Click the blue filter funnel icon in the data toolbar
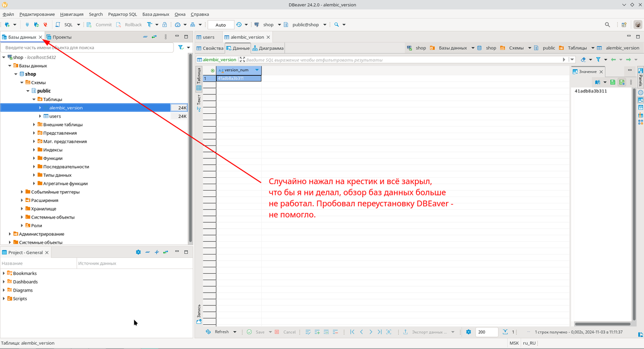Screen dimensions: 644x349 [x=598, y=60]
